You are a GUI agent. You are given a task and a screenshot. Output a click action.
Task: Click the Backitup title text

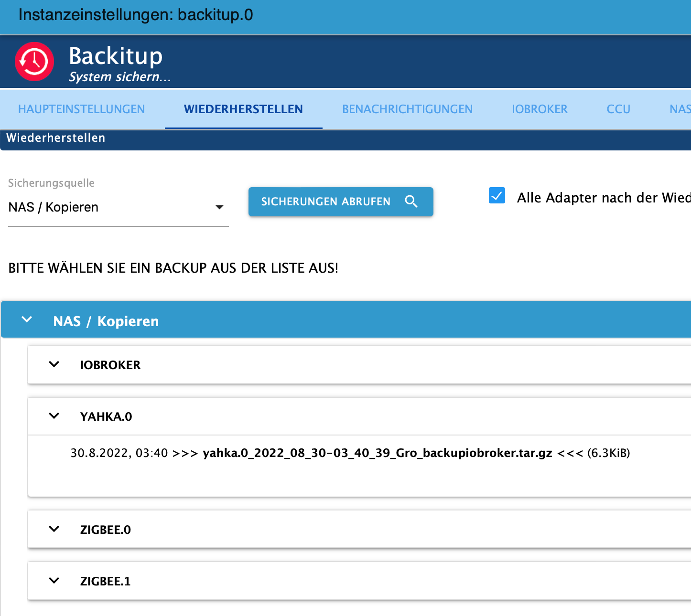[x=116, y=56]
